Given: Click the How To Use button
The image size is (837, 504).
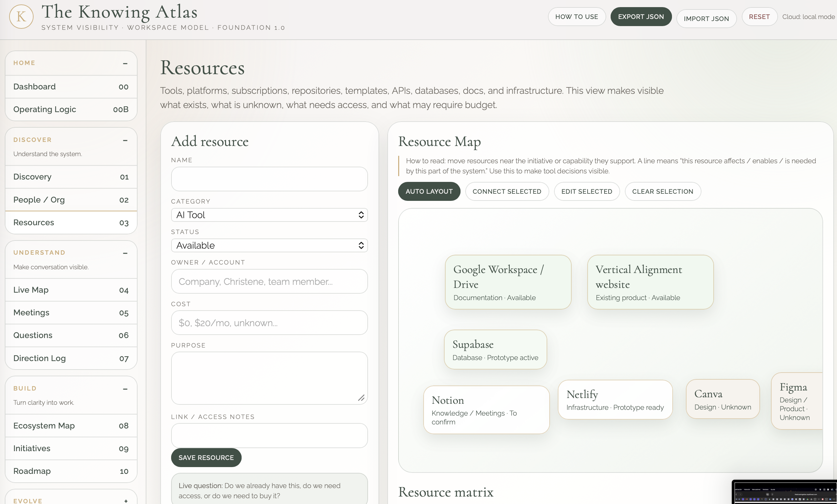Looking at the screenshot, I should 576,17.
